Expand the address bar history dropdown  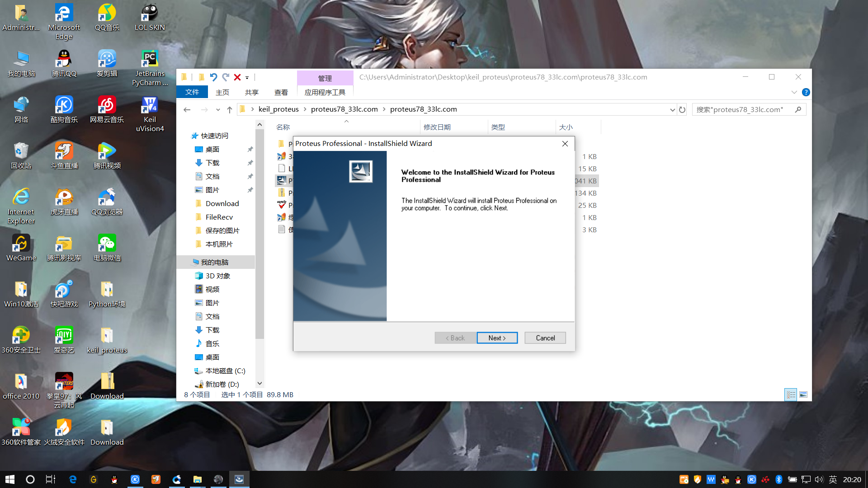(x=672, y=109)
